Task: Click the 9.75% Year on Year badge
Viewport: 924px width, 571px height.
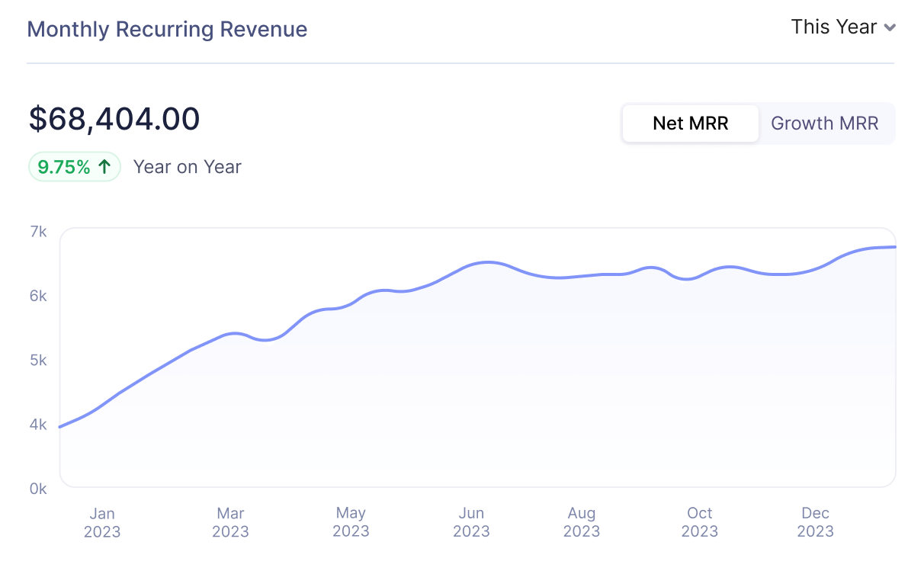Action: [x=74, y=166]
